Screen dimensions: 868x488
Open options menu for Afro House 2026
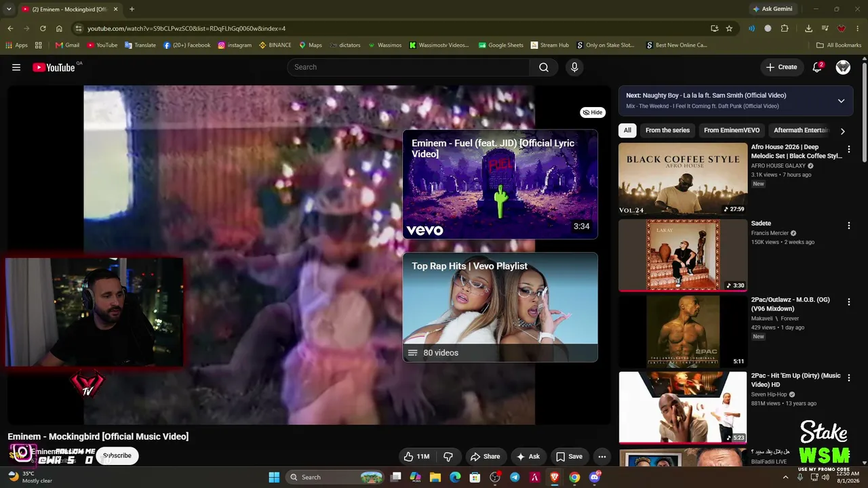848,149
